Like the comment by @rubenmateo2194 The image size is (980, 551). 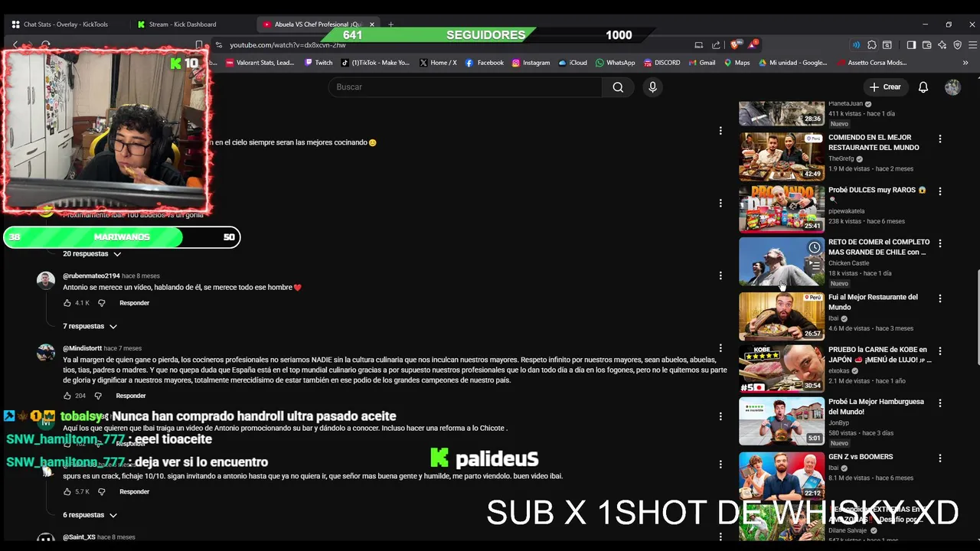67,303
